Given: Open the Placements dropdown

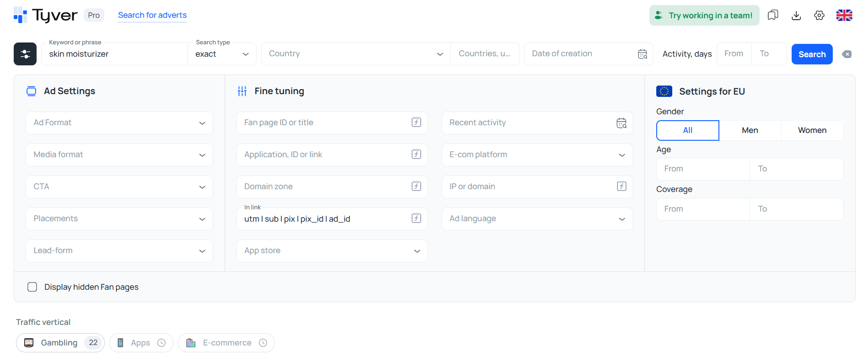Looking at the screenshot, I should point(119,219).
